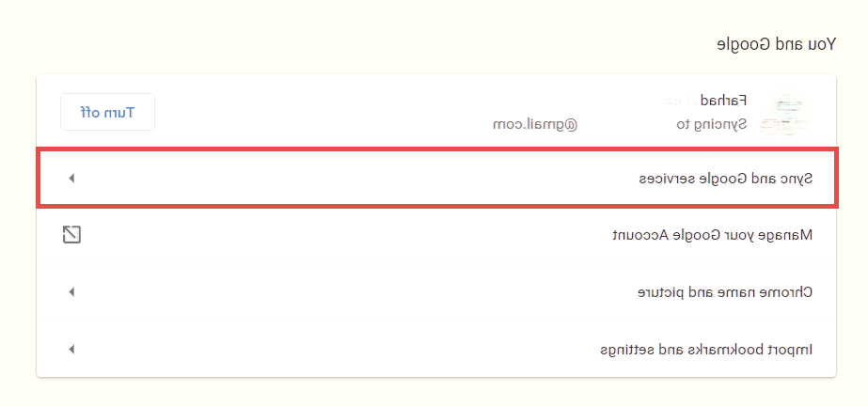
Task: Click empty middle of Chrome name row
Action: click(357, 292)
